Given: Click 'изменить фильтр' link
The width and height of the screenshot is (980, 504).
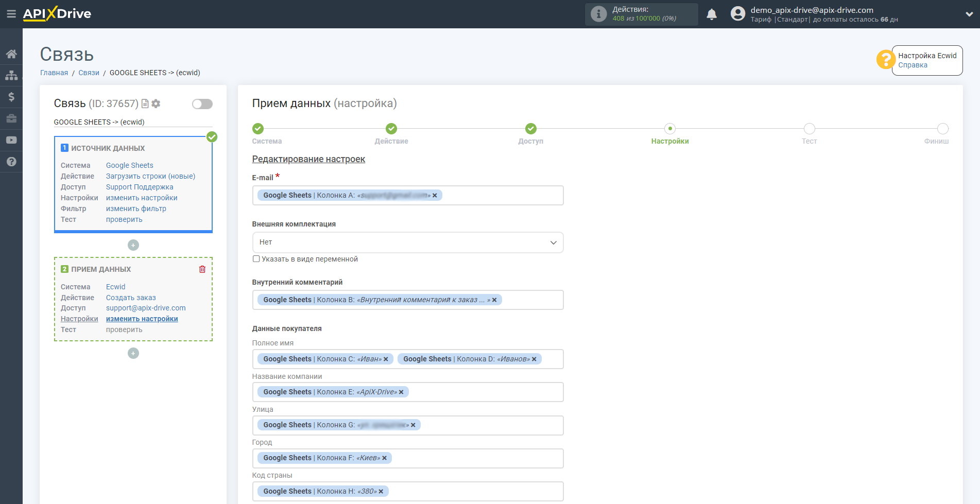Looking at the screenshot, I should [x=136, y=208].
